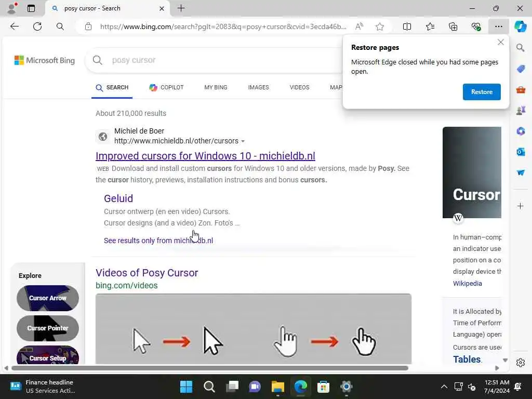The height and width of the screenshot is (399, 532).
Task: Add this page to favorites star
Action: pos(380,26)
